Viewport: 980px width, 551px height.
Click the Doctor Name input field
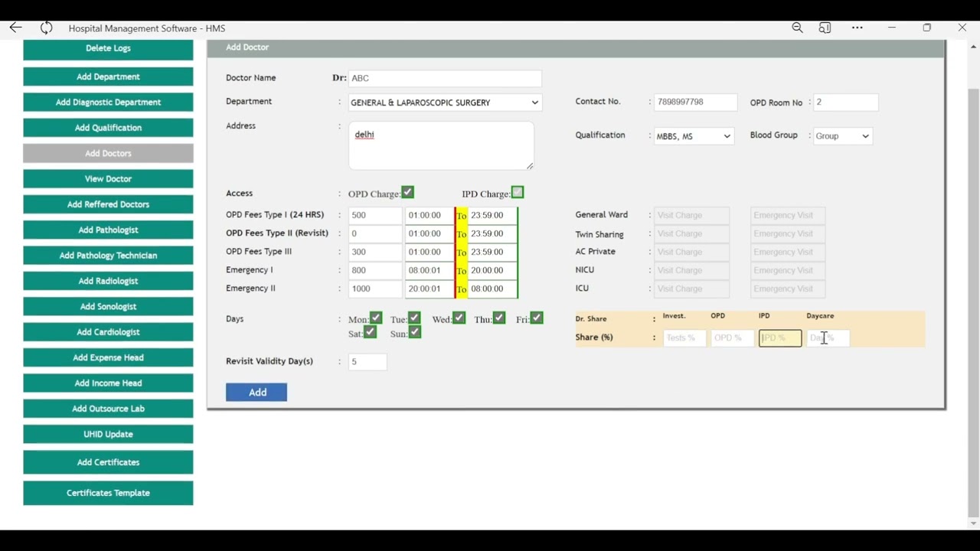445,78
